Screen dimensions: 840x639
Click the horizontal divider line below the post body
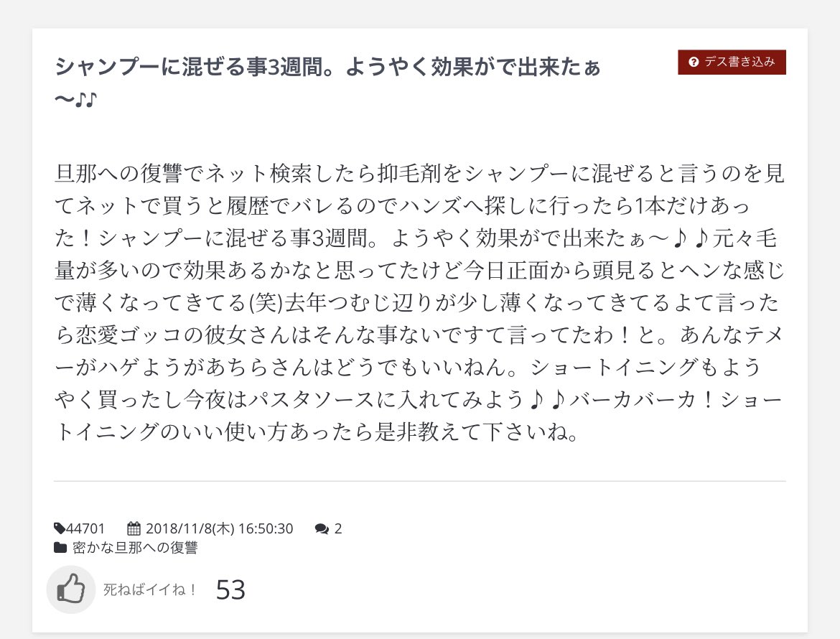click(x=419, y=480)
